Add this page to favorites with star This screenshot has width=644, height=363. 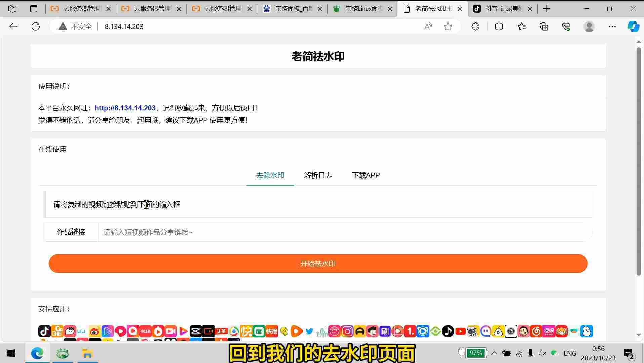pyautogui.click(x=448, y=26)
